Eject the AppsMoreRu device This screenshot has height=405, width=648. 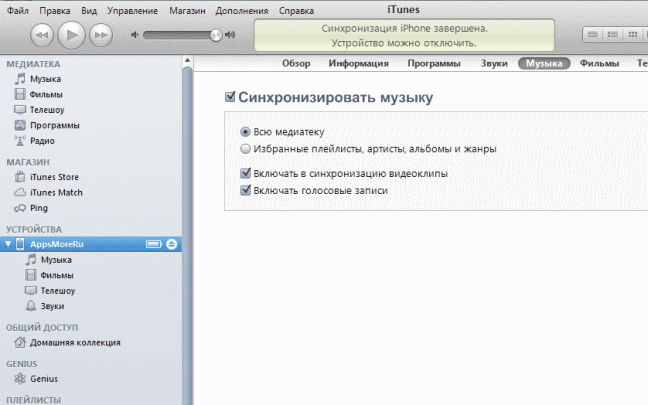[172, 244]
